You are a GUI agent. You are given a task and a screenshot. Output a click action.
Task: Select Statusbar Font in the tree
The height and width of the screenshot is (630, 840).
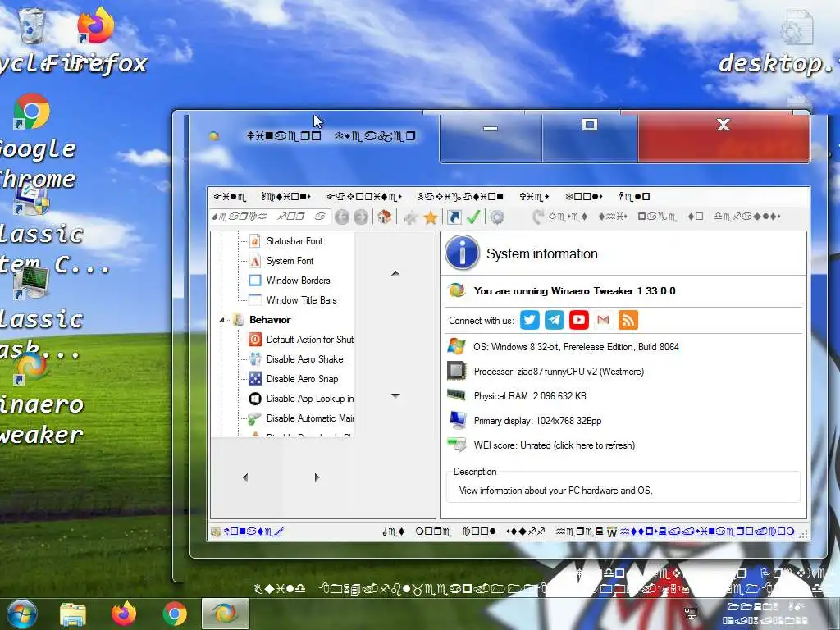click(294, 241)
